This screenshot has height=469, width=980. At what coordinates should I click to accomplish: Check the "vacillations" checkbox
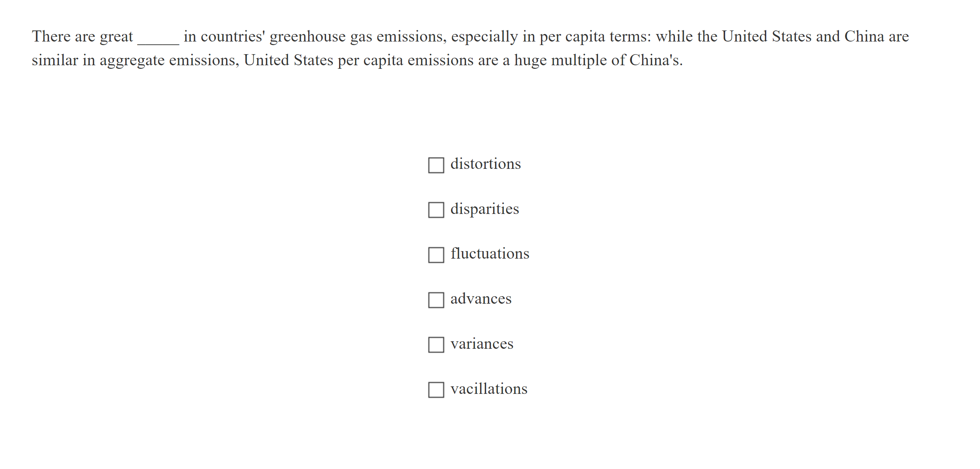(x=436, y=390)
